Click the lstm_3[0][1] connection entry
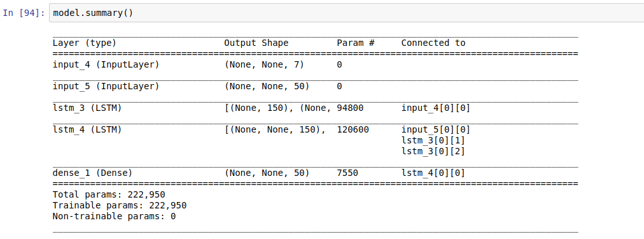This screenshot has height=239, width=644. pyautogui.click(x=433, y=141)
